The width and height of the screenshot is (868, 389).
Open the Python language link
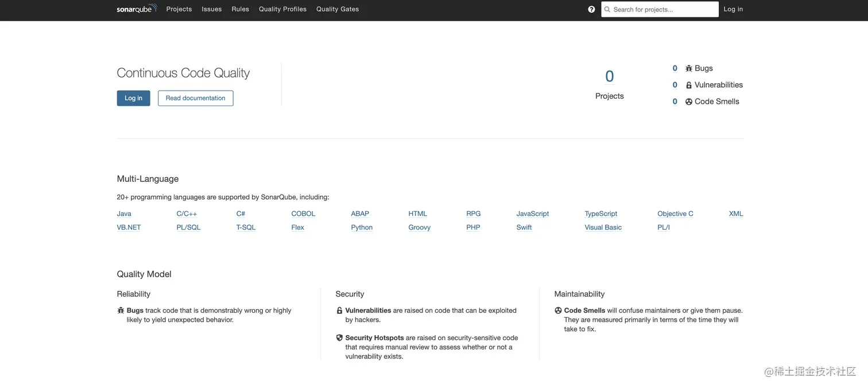tap(362, 227)
